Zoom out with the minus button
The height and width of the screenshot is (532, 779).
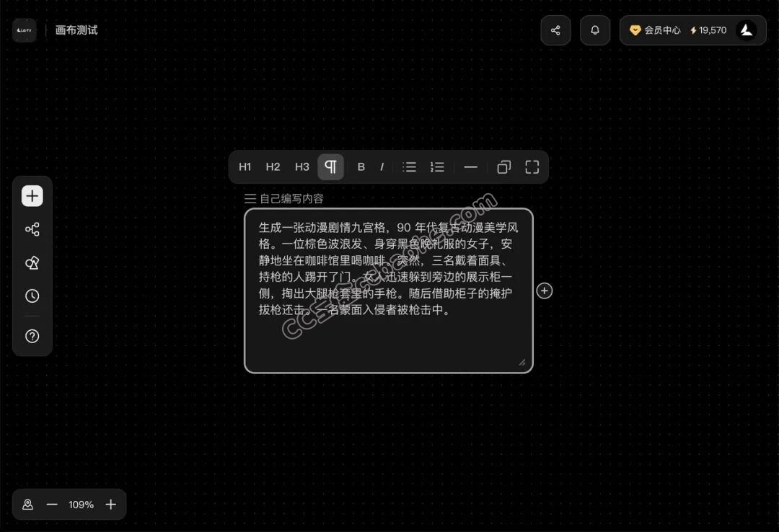point(52,505)
